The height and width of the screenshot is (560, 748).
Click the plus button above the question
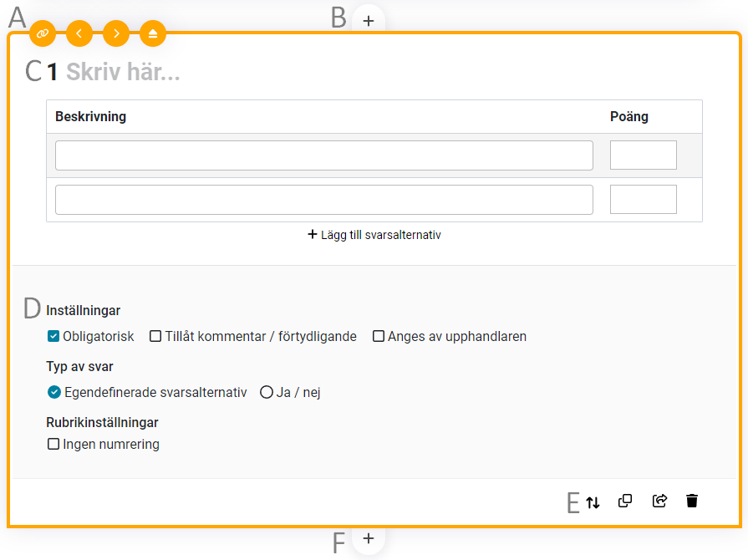pyautogui.click(x=369, y=20)
